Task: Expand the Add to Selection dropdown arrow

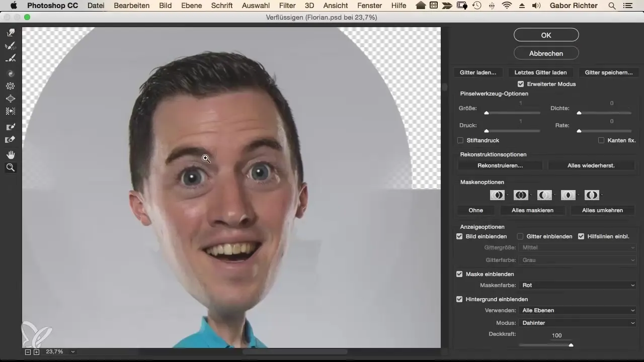Action: pyautogui.click(x=530, y=195)
